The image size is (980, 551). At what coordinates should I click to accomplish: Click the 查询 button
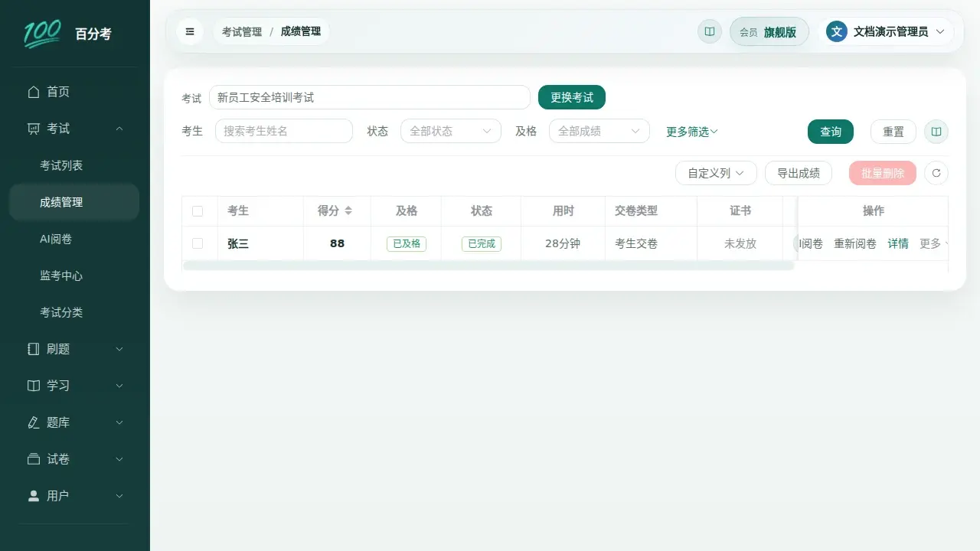pyautogui.click(x=831, y=132)
